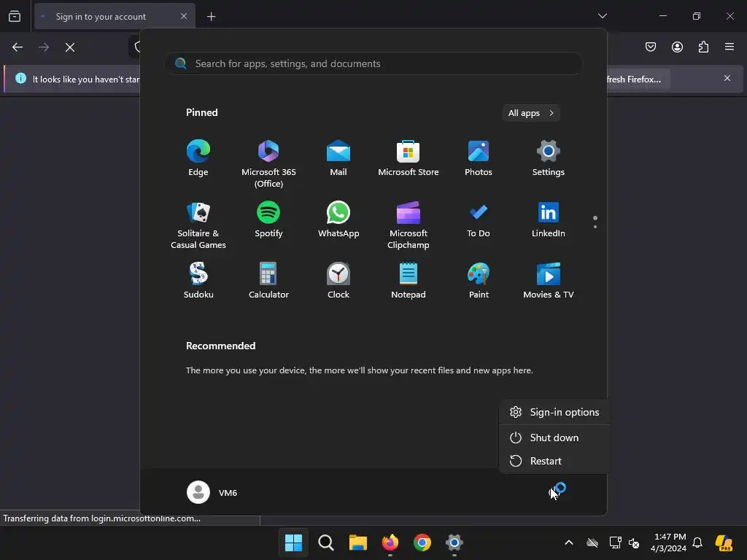The width and height of the screenshot is (747, 560).
Task: Open the notifications bell
Action: click(x=697, y=542)
